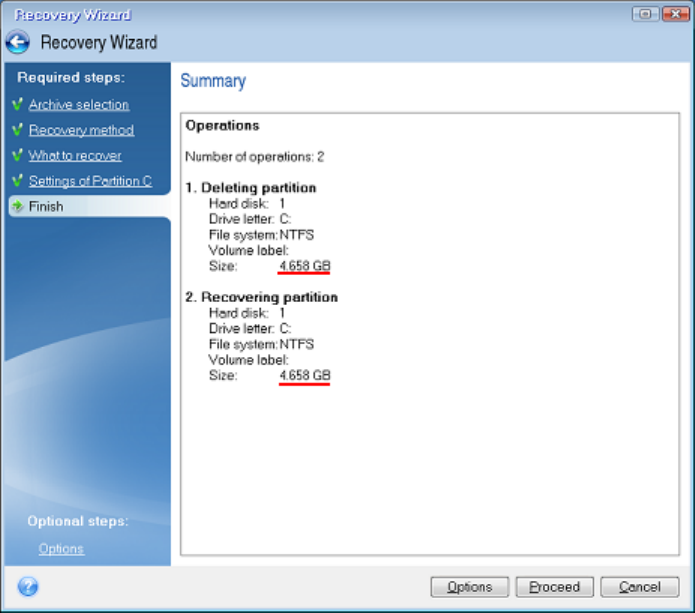The height and width of the screenshot is (613, 695).
Task: Select the Finish step in sidebar
Action: [x=89, y=206]
